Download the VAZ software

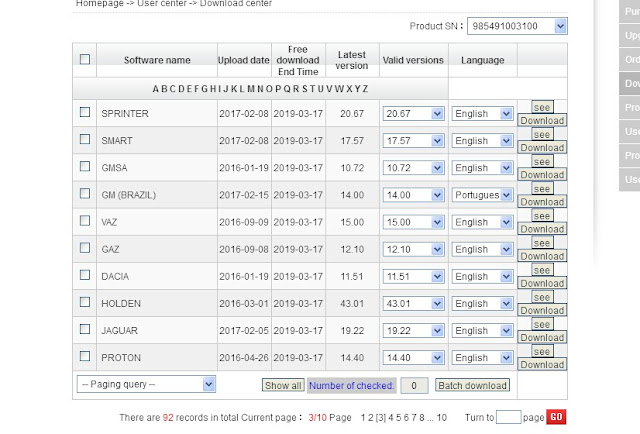[542, 229]
